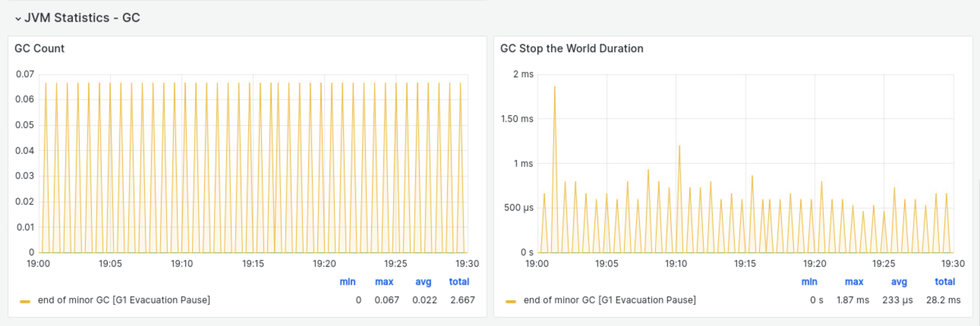This screenshot has height=326, width=980.
Task: Click the tallest spike near 1.87 ms
Action: pos(555,87)
